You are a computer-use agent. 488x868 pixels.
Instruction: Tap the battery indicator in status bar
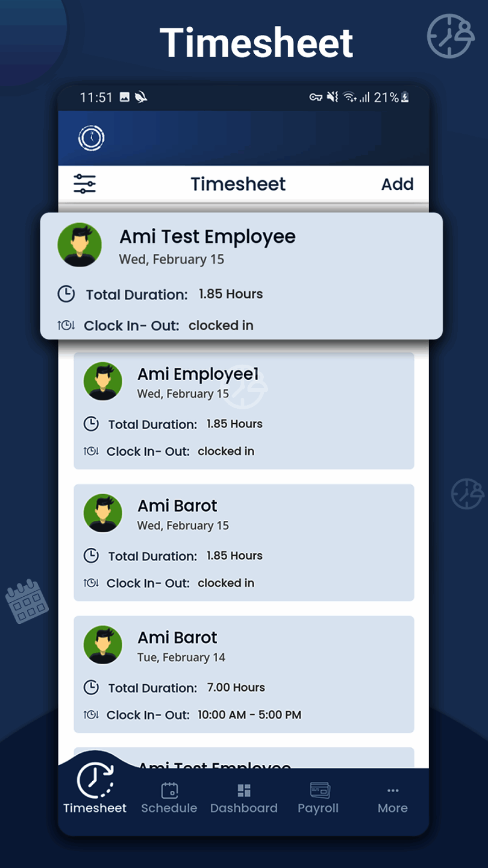tap(405, 97)
